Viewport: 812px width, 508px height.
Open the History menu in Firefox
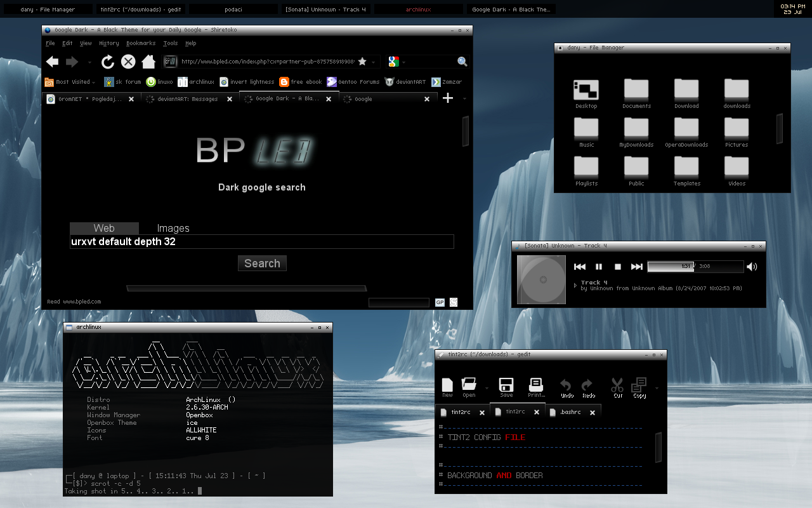pyautogui.click(x=109, y=43)
